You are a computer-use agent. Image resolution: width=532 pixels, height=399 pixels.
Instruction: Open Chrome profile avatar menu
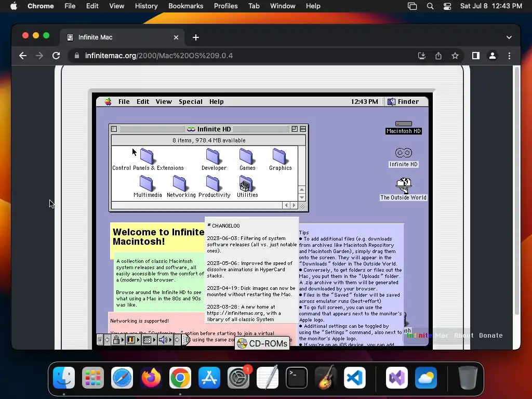coord(493,56)
